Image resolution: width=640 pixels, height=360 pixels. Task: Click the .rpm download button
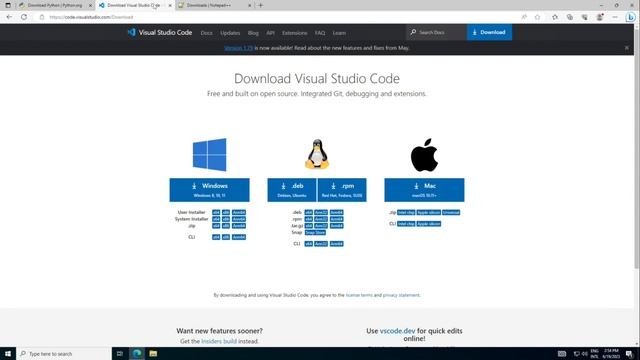pos(342,190)
